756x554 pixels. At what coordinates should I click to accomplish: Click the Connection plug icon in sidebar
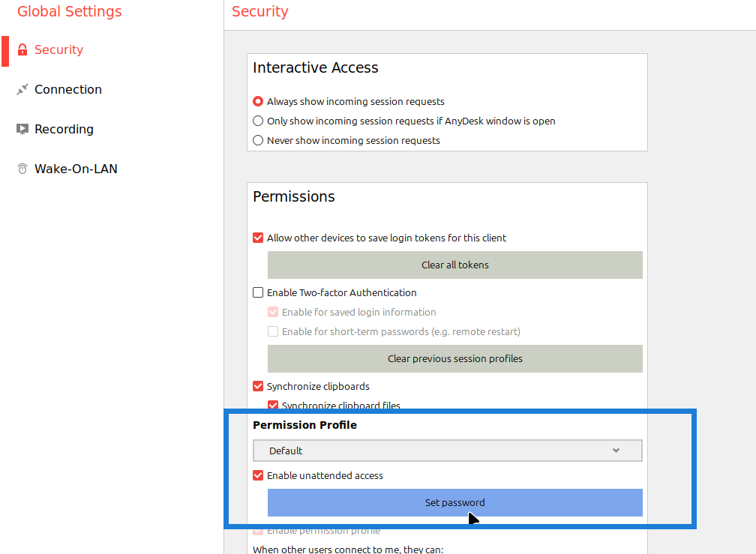click(x=22, y=90)
